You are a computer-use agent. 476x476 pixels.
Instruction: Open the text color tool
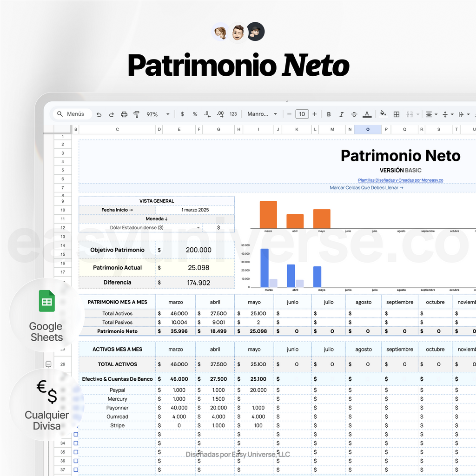click(367, 114)
